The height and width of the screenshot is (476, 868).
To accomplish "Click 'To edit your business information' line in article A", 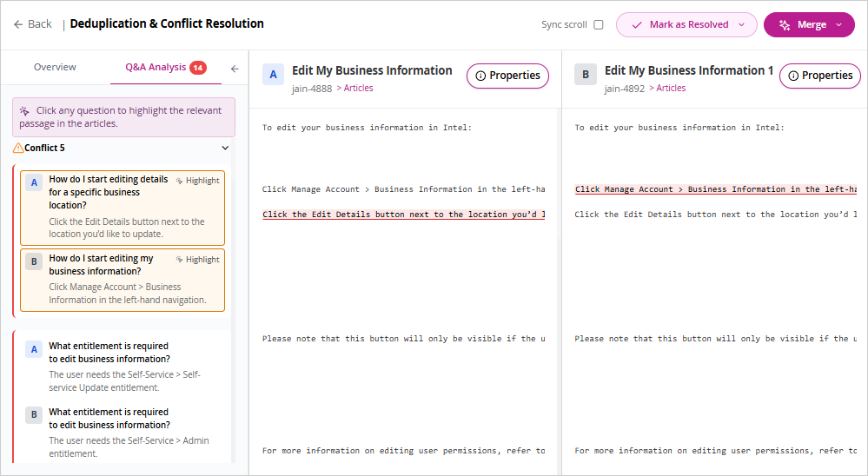I will [367, 128].
